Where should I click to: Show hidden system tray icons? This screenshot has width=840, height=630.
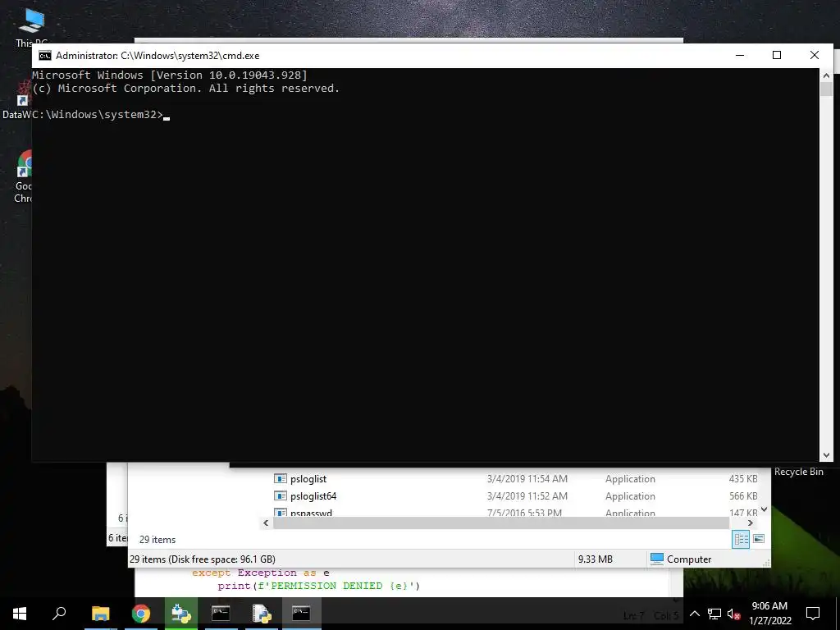pos(694,614)
